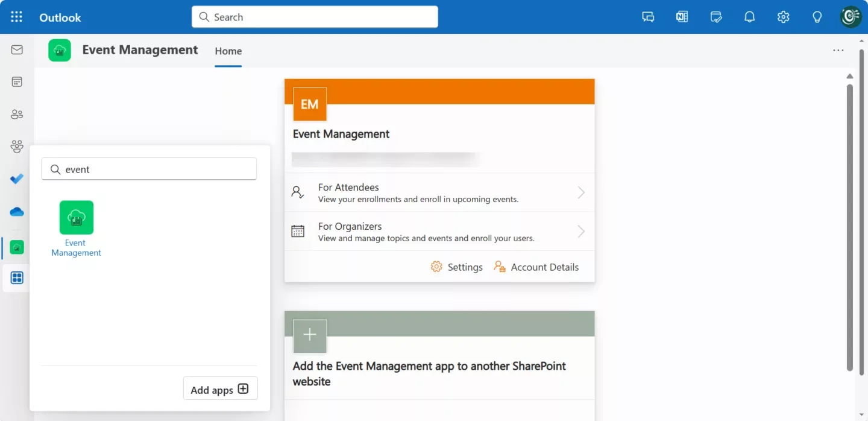Click Event Management app tile in flyout
Screen dimensions: 868x421
coord(77,229)
